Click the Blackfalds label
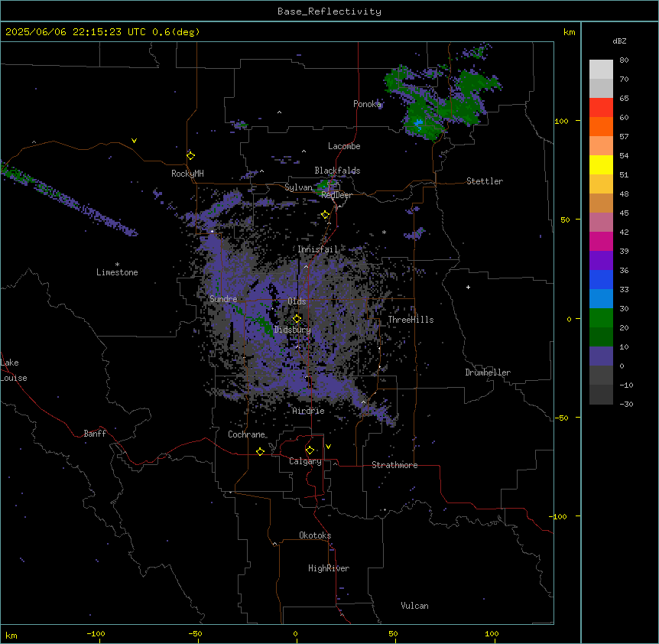659x644 pixels. tap(337, 171)
